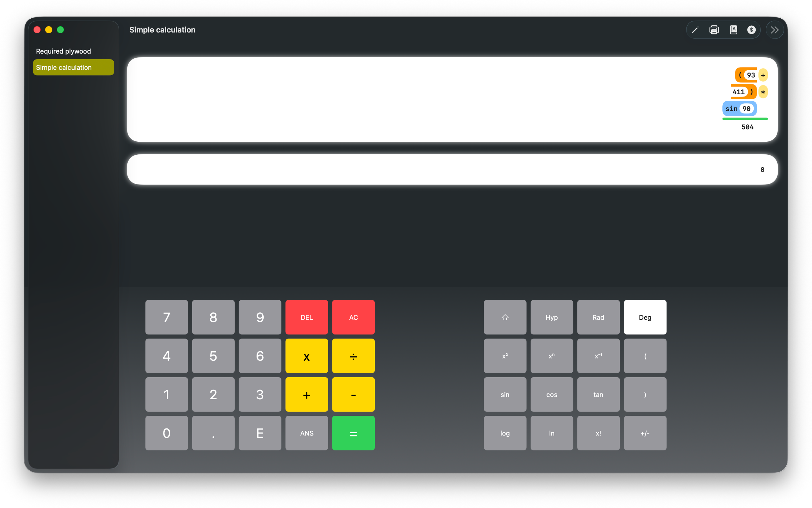Click the blue sin 90 block

739,109
